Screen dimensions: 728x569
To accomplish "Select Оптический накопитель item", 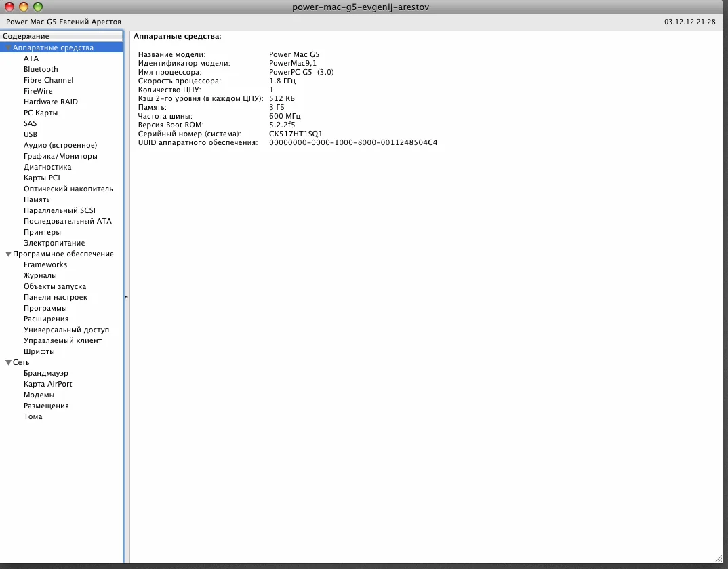I will 68,189.
